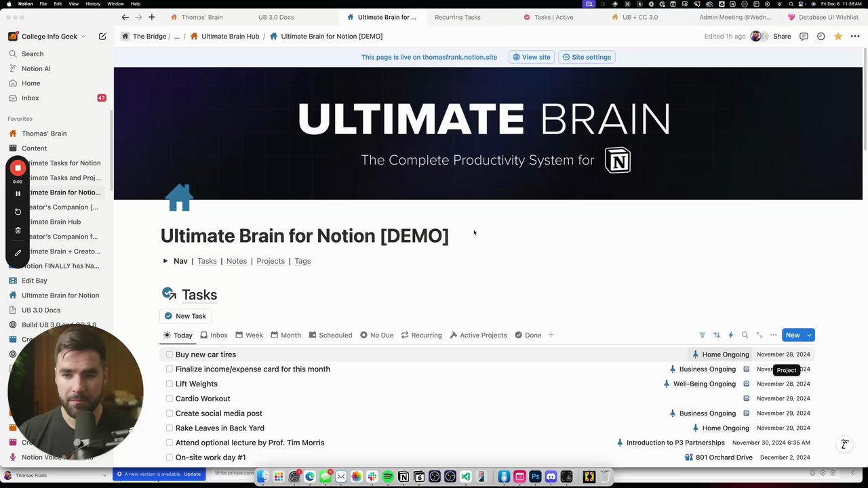
Task: Open the Recurring view tab
Action: [421, 335]
